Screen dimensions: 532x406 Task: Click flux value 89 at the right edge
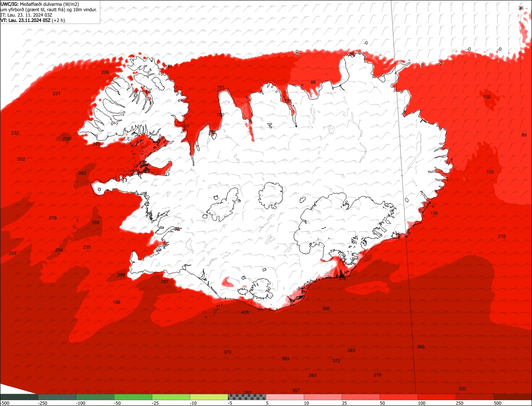[x=524, y=135]
